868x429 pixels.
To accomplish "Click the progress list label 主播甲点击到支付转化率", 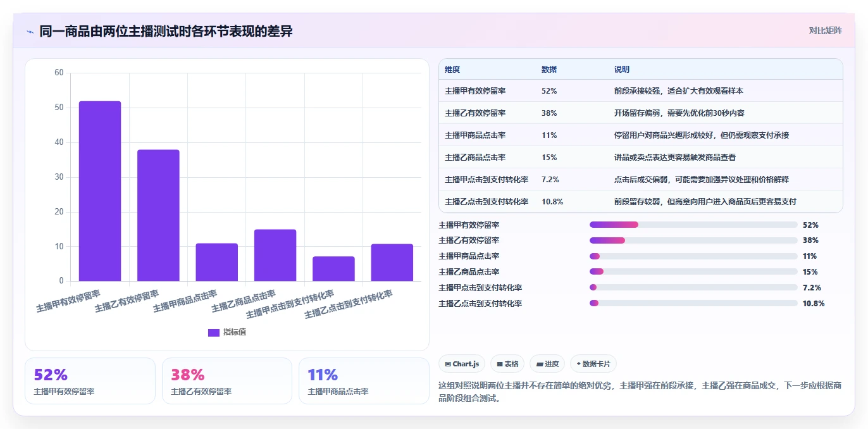I will [480, 287].
